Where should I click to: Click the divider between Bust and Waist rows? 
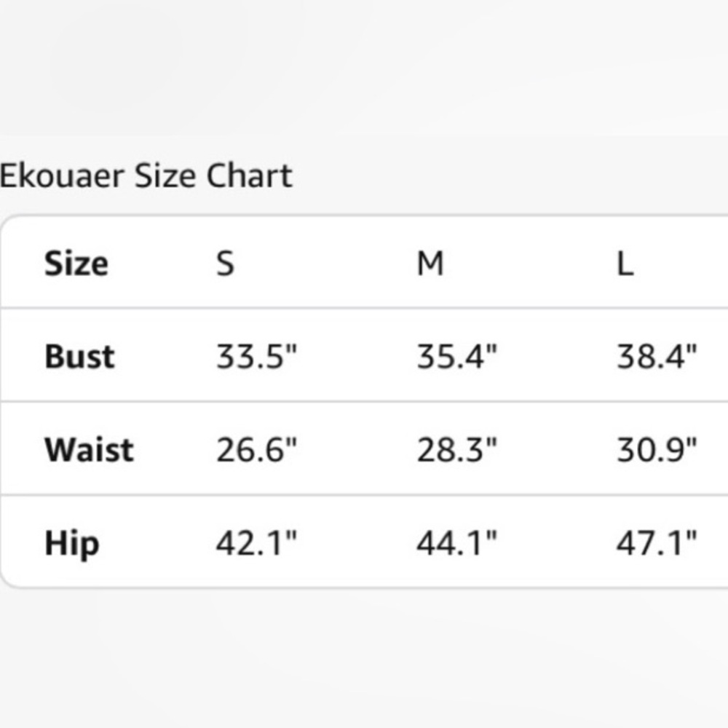tap(364, 401)
